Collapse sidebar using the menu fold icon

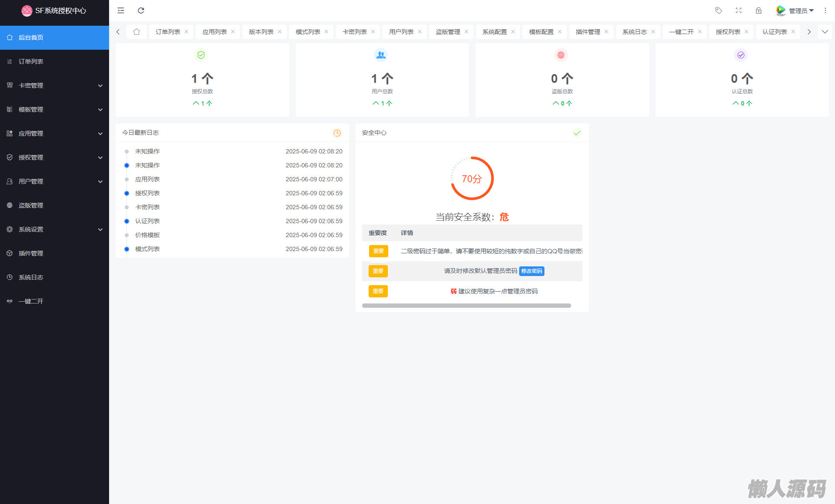point(121,10)
